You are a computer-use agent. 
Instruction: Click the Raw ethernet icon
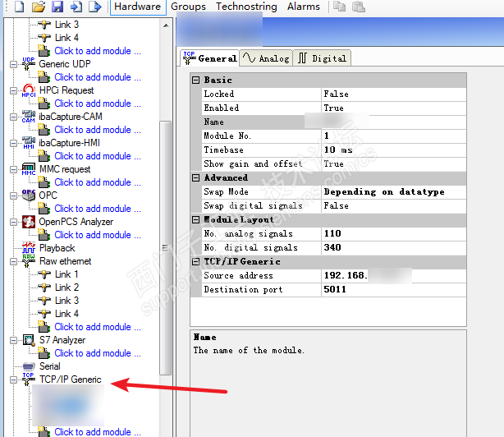(x=29, y=261)
